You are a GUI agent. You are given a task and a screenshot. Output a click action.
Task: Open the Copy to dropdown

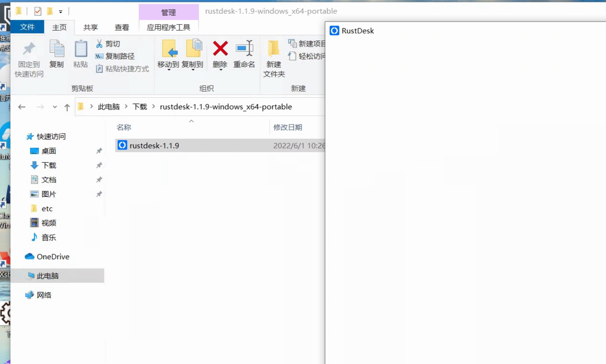click(x=193, y=70)
